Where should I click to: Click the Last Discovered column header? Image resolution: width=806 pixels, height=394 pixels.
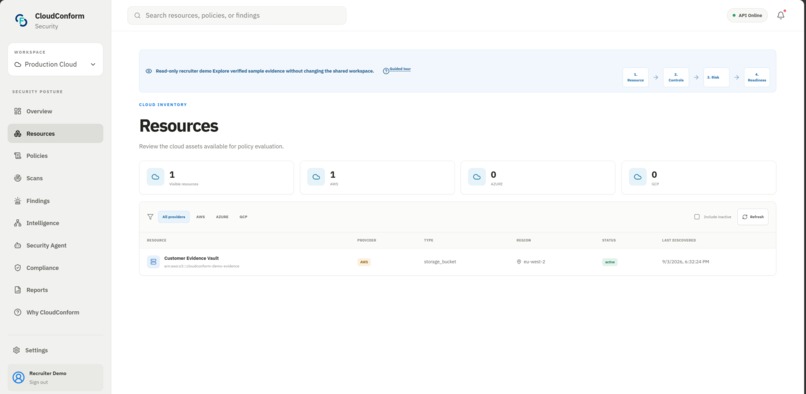tap(679, 240)
